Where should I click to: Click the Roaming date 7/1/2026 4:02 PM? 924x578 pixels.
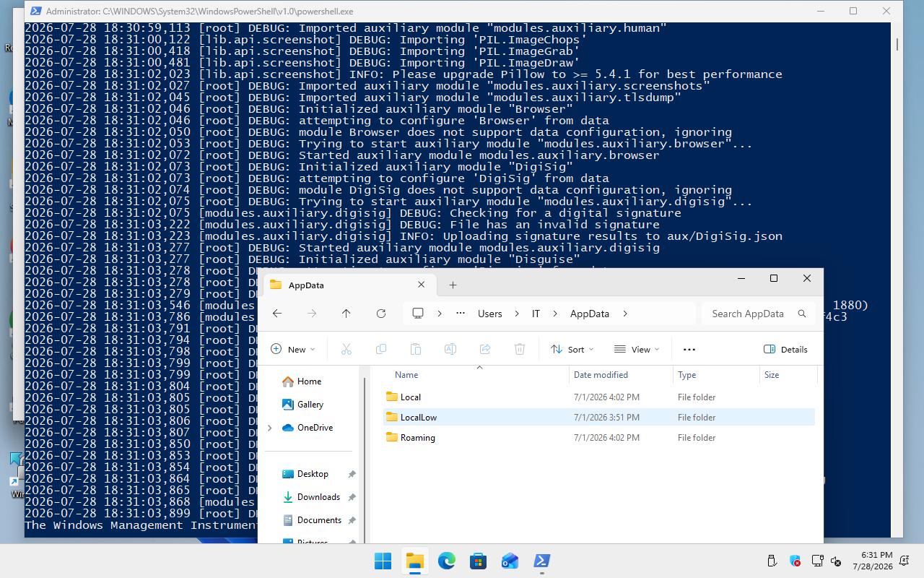606,438
